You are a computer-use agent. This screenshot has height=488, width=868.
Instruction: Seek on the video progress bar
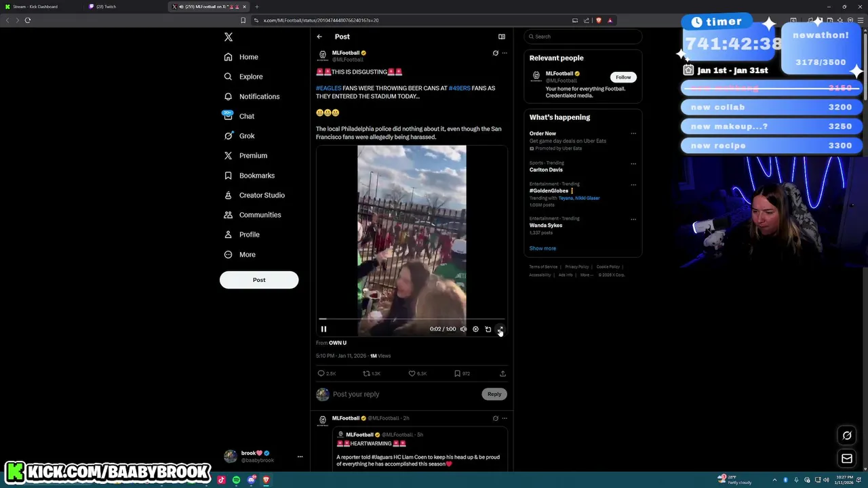click(412, 319)
